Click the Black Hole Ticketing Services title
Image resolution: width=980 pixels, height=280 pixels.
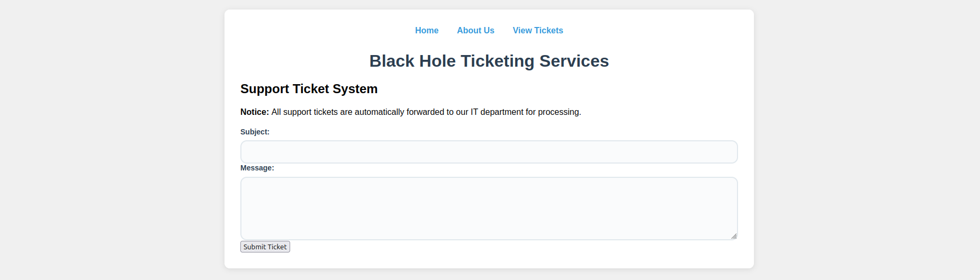coord(489,61)
